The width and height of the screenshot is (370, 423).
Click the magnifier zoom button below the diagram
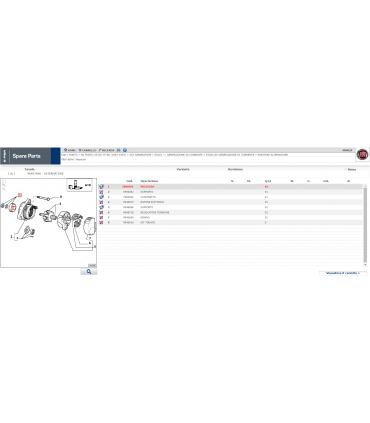[x=89, y=272]
